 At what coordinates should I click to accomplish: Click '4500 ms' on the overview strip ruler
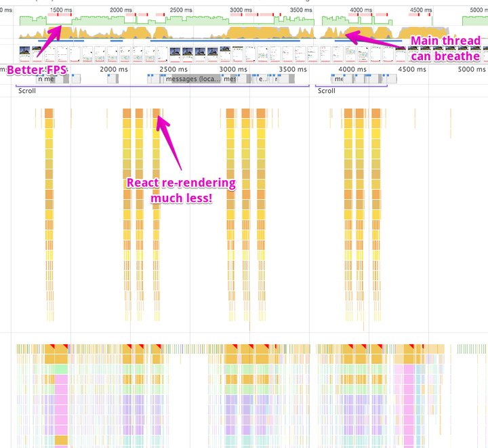(421, 10)
